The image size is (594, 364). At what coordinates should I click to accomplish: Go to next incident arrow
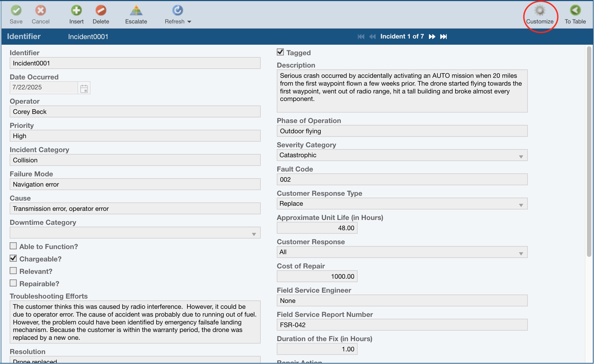pyautogui.click(x=432, y=37)
